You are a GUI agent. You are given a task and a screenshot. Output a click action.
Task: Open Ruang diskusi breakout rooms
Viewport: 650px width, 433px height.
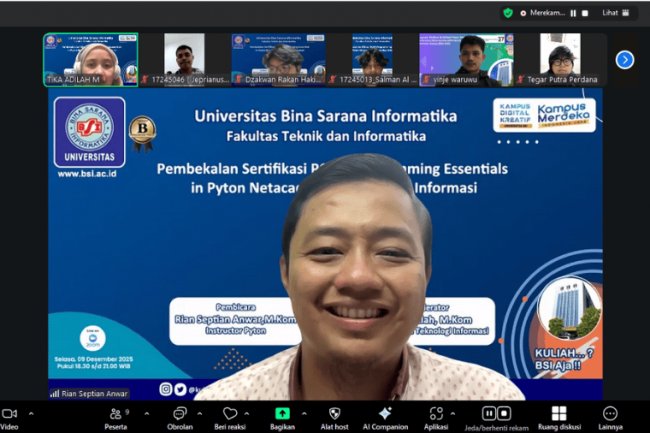pyautogui.click(x=559, y=418)
